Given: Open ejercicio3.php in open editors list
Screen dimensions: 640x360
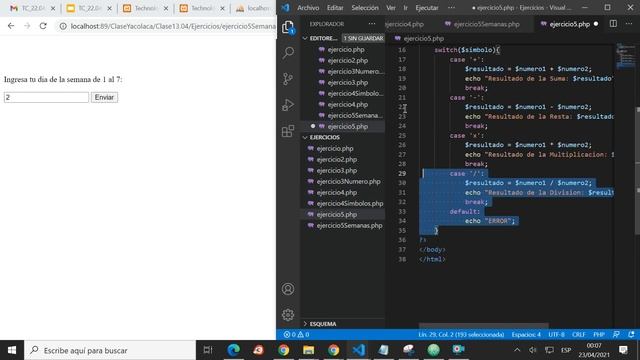Looking at the screenshot, I should coord(347,82).
